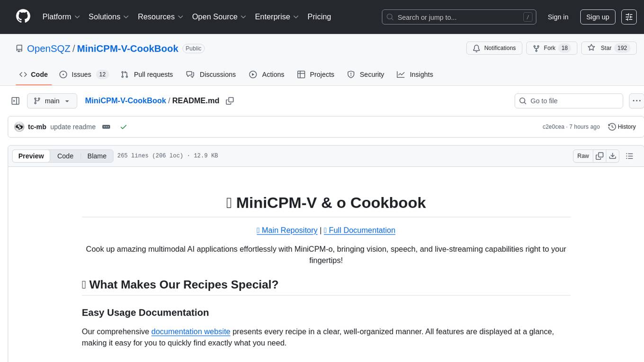Open the GitHub homepage logo
The height and width of the screenshot is (362, 644).
click(23, 17)
